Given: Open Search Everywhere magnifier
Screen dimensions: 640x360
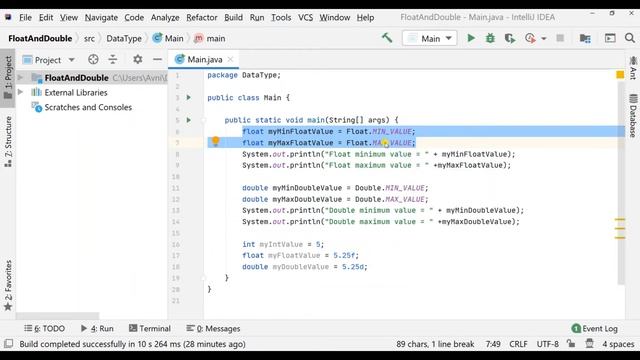Looking at the screenshot, I should (x=630, y=38).
